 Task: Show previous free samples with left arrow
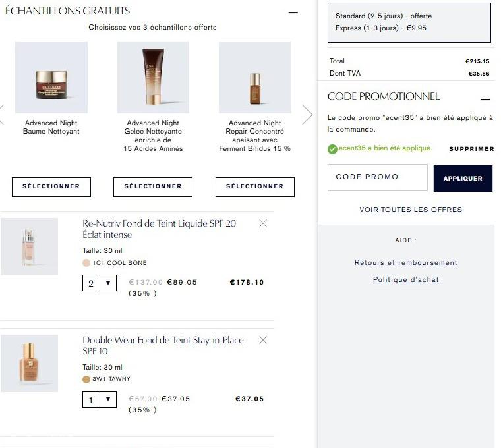tap(2, 115)
